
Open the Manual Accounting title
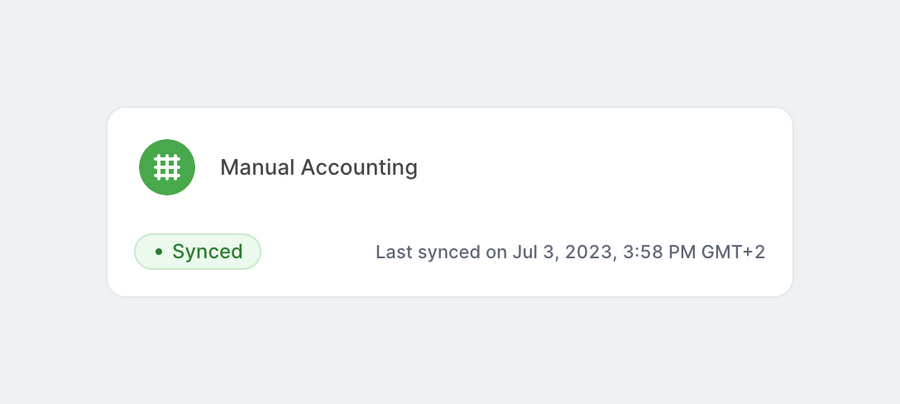318,167
